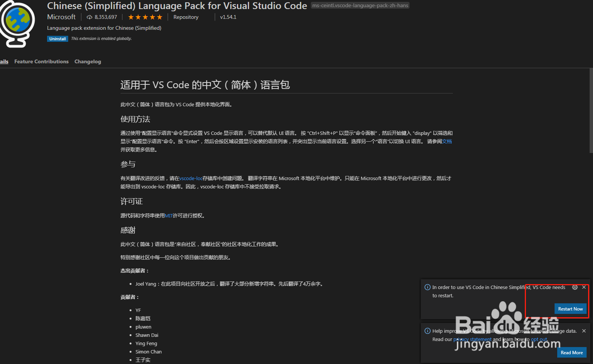Click the description Language pack extension for Chinese (Simplified)
Image resolution: width=593 pixels, height=364 pixels.
point(104,28)
